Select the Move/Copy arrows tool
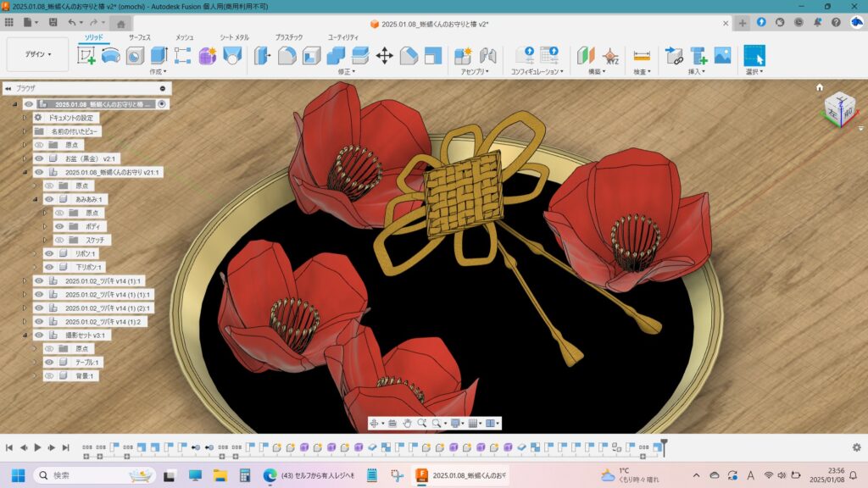Viewport: 868px width, 488px height. (384, 56)
